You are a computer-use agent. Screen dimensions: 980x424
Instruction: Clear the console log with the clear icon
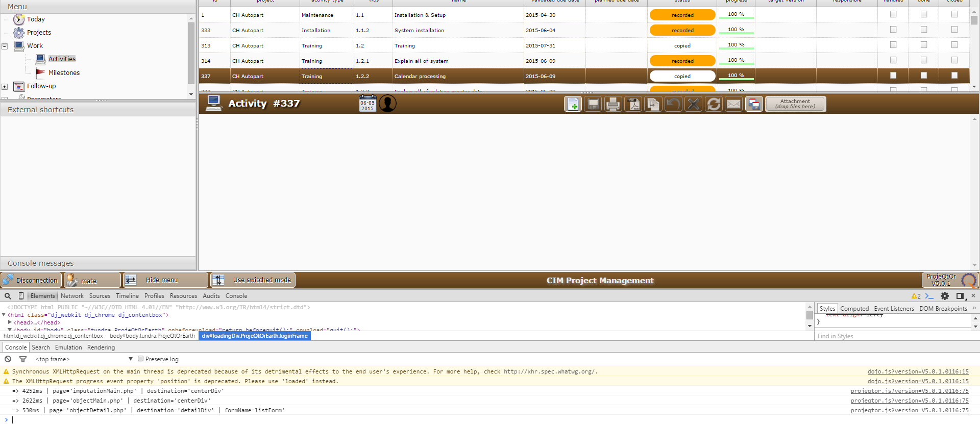coord(8,359)
